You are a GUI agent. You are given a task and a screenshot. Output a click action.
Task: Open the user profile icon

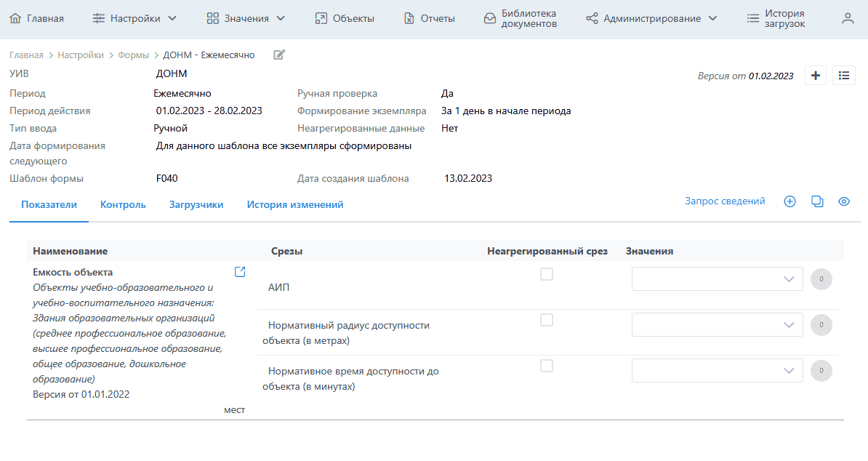click(x=848, y=19)
